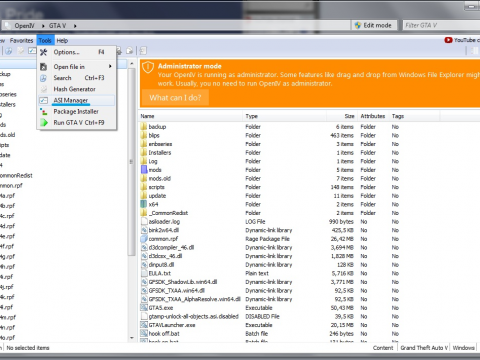Click tree scrollbar down arrow
Image resolution: width=480 pixels, height=360 pixels.
tap(132, 338)
